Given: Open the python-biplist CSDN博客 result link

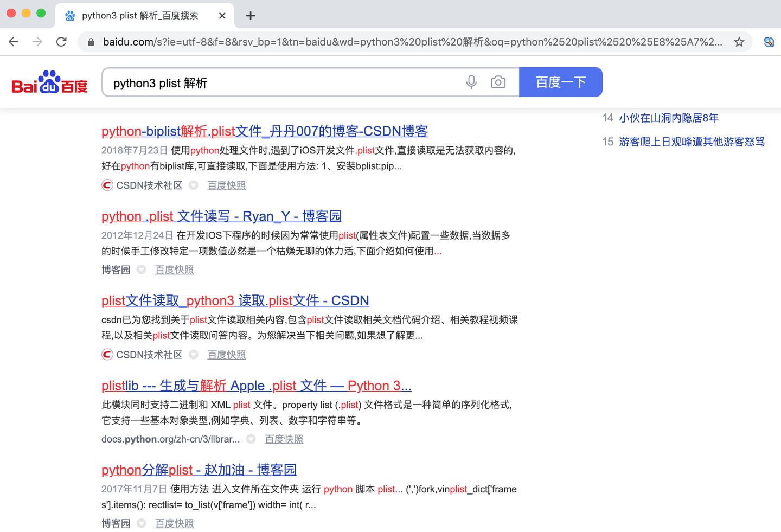Looking at the screenshot, I should click(x=264, y=131).
